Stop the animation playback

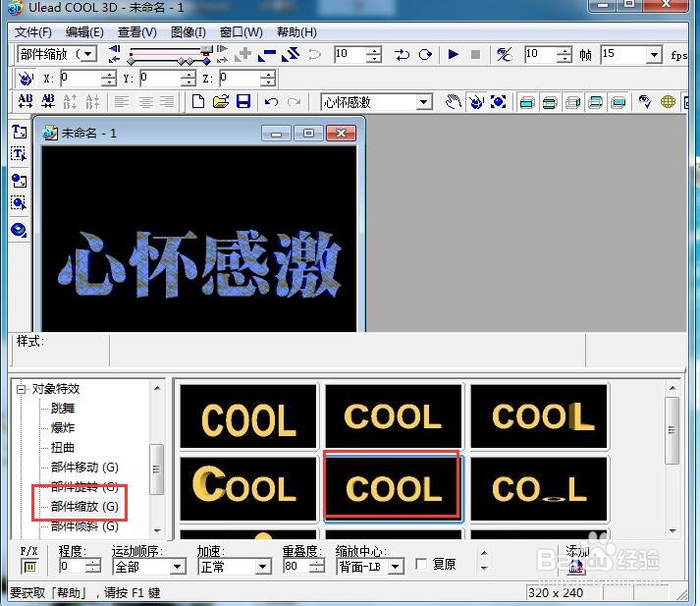click(475, 54)
